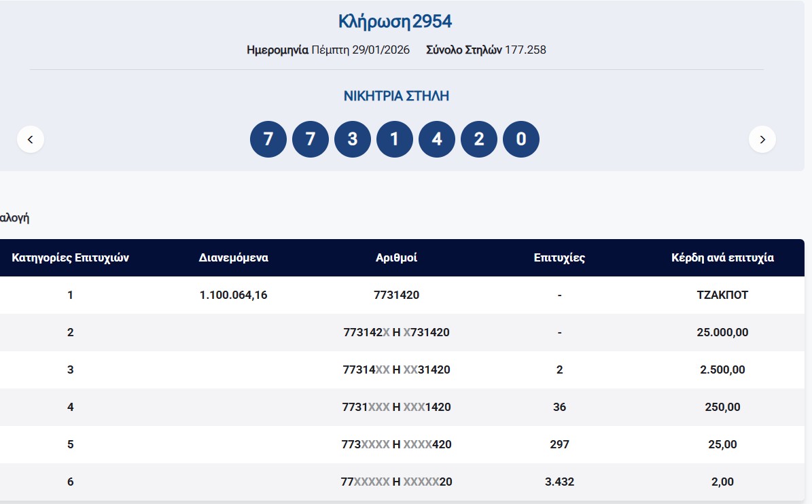
Task: Go to the next draw with right arrow
Action: pos(762,139)
